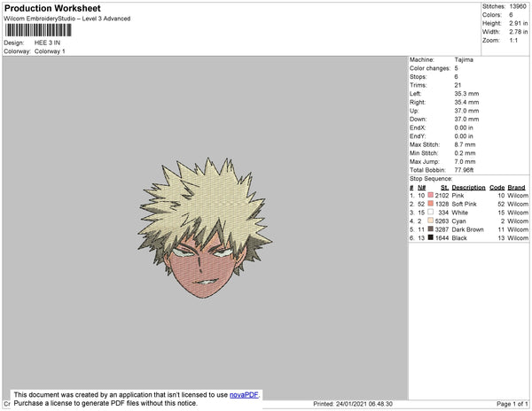Click stitch count 2102 in Pink row
This screenshot has height=411, width=532.
442,196
